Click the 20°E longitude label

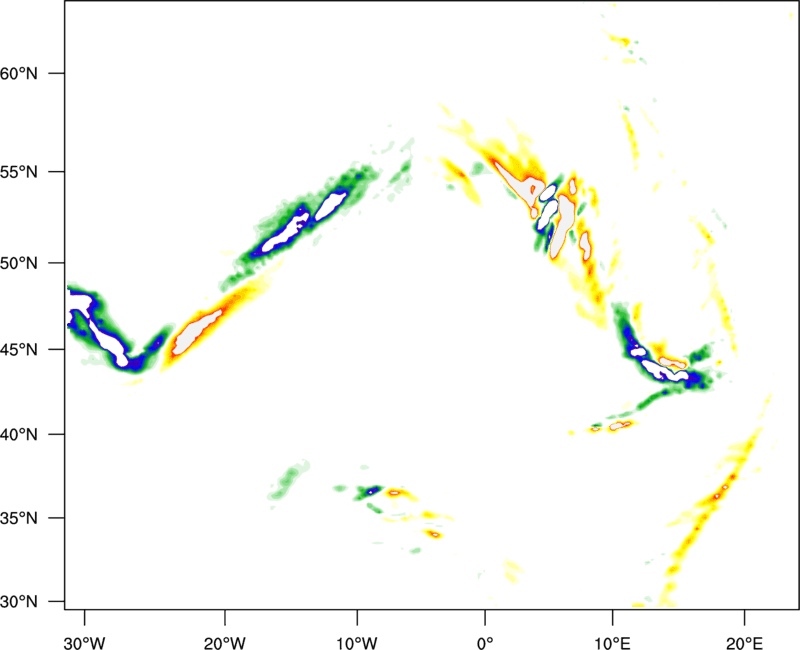(x=744, y=643)
